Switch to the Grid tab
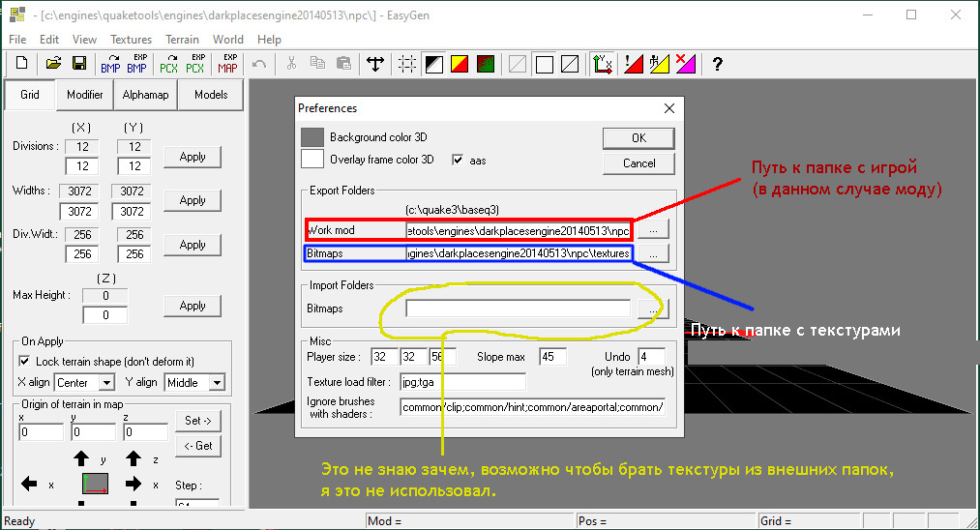The height and width of the screenshot is (530, 980). point(29,95)
